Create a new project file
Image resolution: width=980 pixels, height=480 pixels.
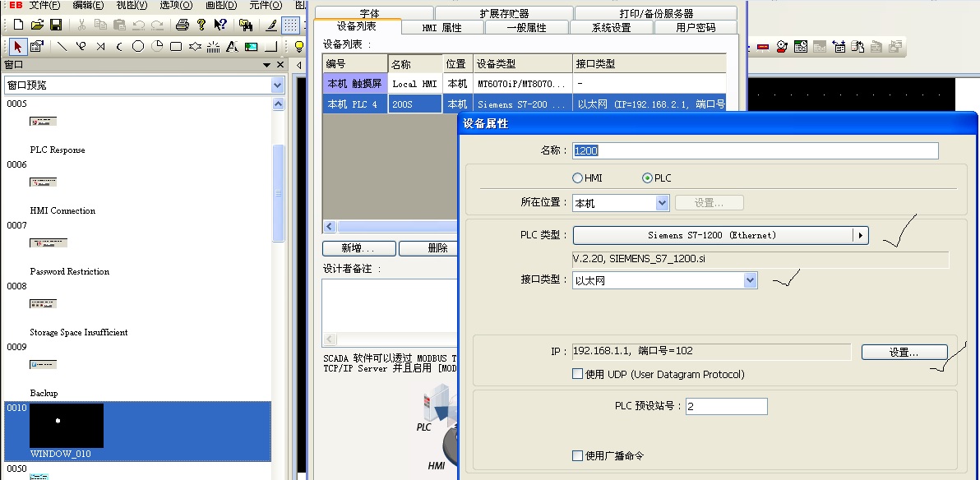coord(18,25)
